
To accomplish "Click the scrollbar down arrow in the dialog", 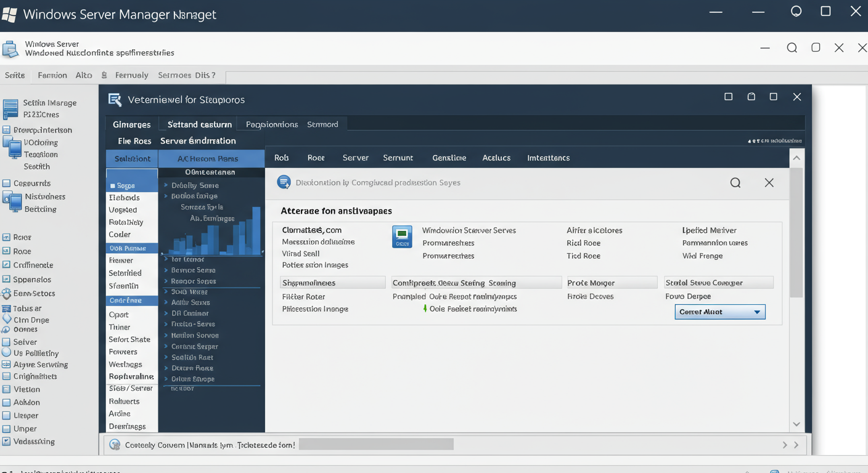I will tap(796, 424).
